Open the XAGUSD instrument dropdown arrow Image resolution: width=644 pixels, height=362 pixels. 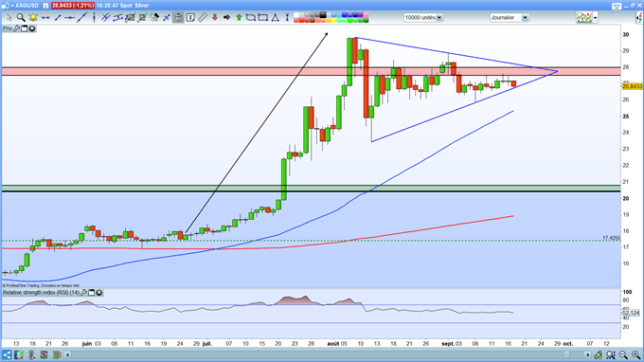(x=12, y=6)
